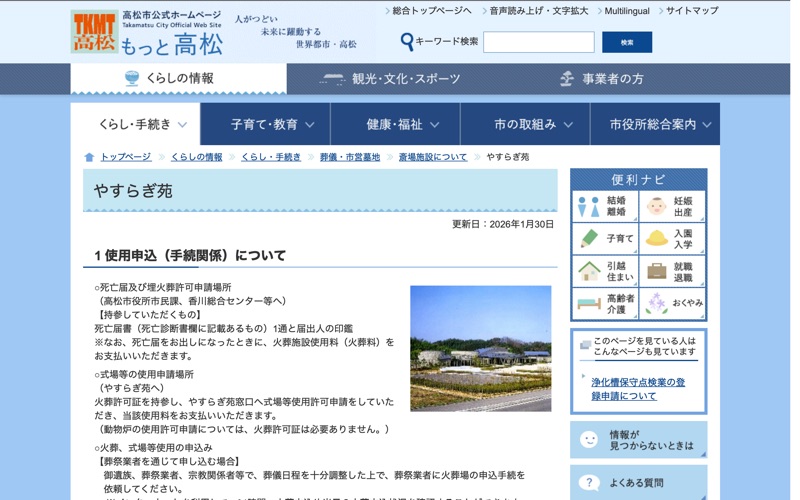Go to 総合トップページへ link

[432, 11]
